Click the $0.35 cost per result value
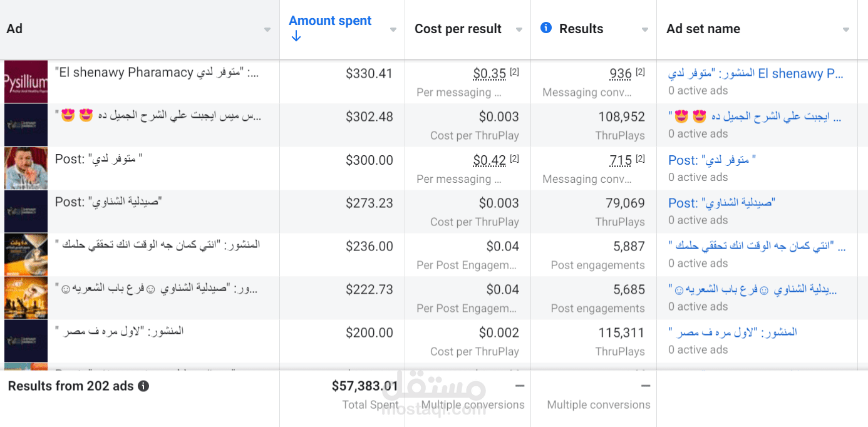 pyautogui.click(x=489, y=74)
